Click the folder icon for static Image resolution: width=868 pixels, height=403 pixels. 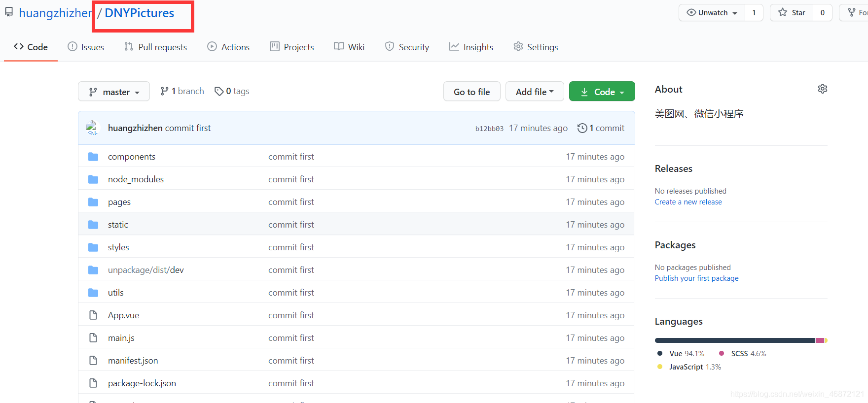[93, 225]
